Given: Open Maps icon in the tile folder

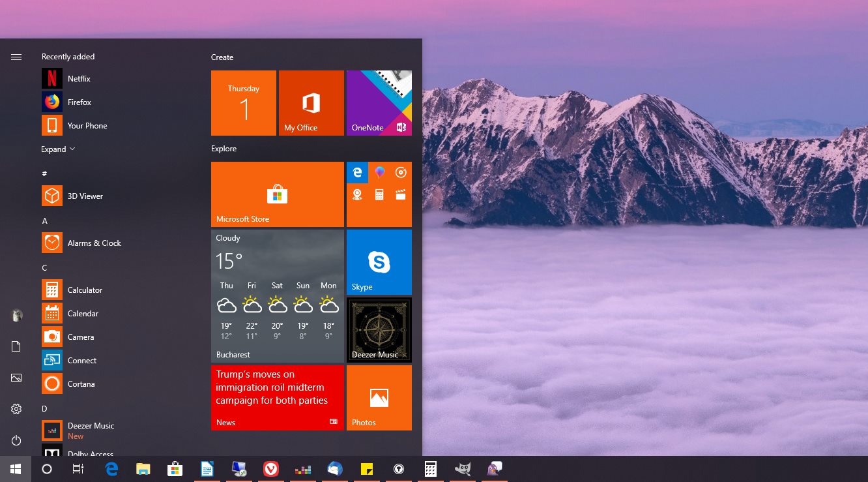Looking at the screenshot, I should click(x=357, y=194).
